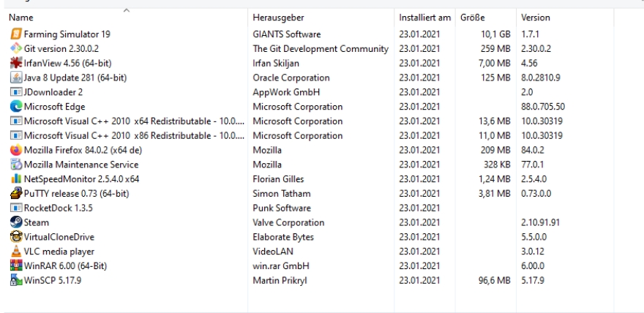Select the Steam icon
Viewport: 644px width, 313px height.
point(15,223)
